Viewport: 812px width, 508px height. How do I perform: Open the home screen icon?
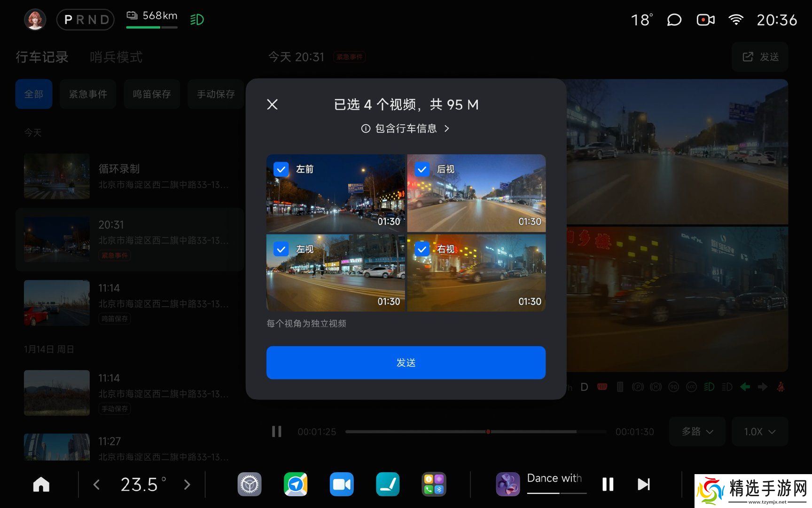41,484
